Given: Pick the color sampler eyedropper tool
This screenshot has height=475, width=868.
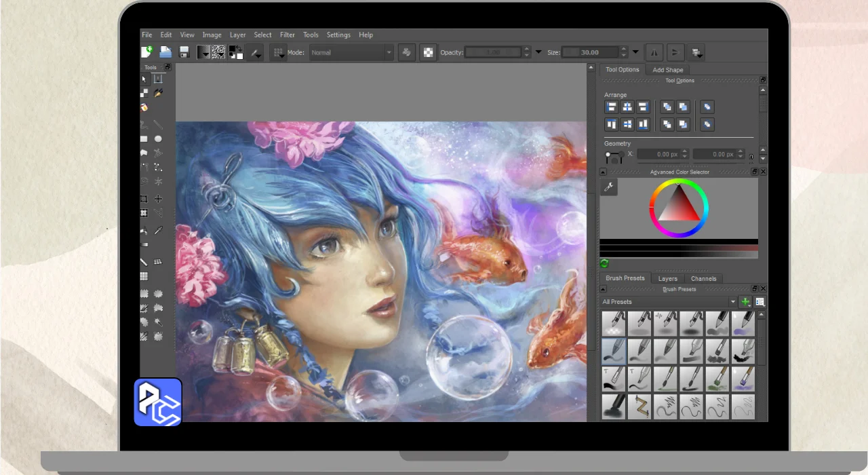Looking at the screenshot, I should [158, 231].
